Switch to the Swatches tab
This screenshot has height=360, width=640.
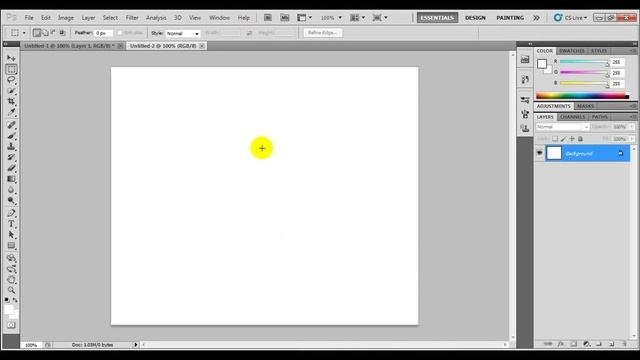coord(572,51)
